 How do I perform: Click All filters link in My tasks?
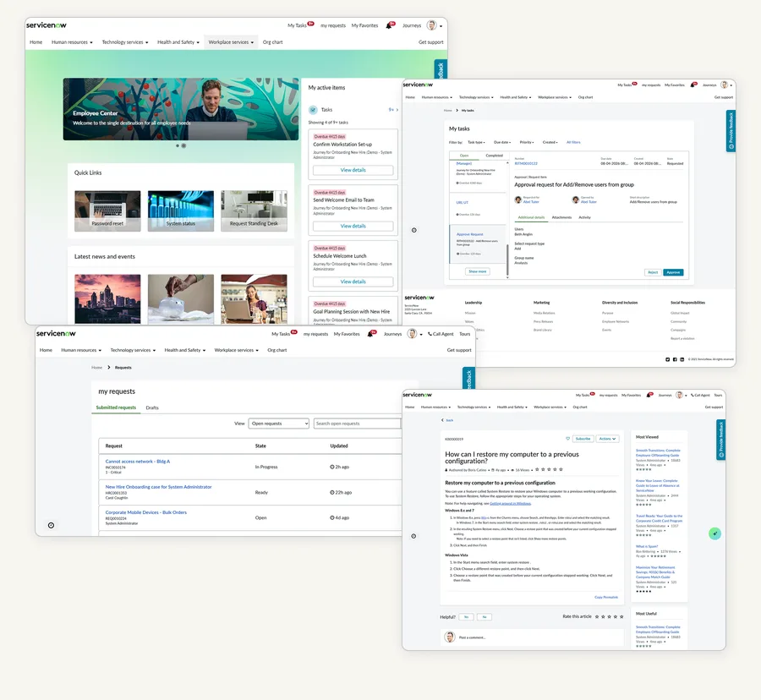(x=573, y=143)
